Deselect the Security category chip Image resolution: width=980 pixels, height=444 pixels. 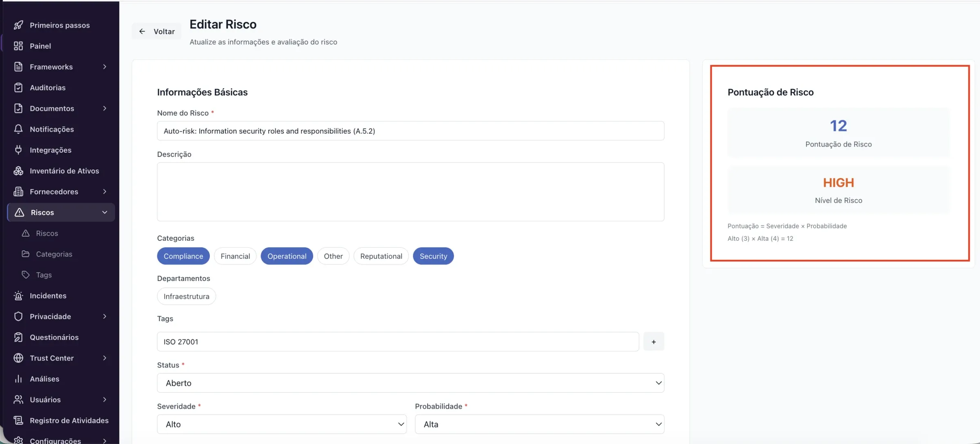click(x=433, y=256)
